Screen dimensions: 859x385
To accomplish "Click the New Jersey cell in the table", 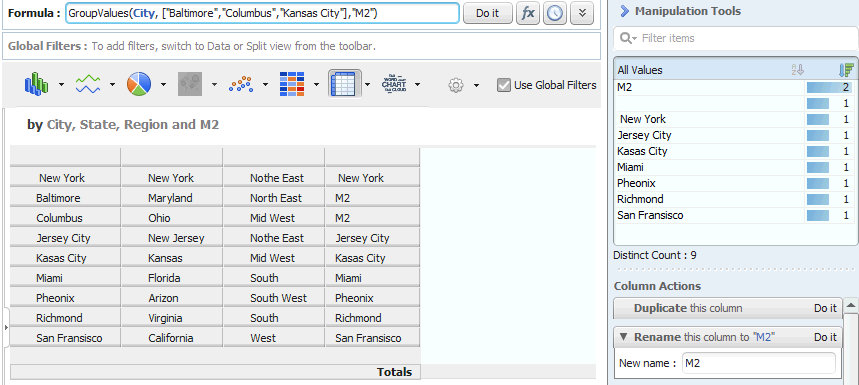I will click(171, 238).
